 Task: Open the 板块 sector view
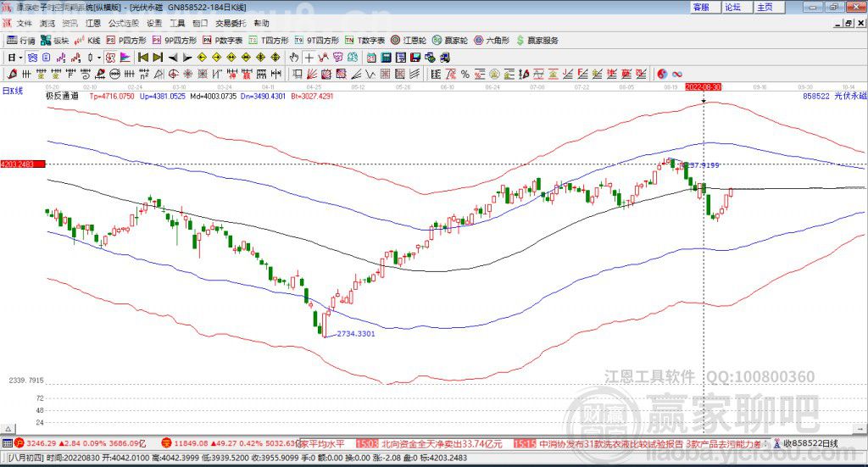pos(55,41)
